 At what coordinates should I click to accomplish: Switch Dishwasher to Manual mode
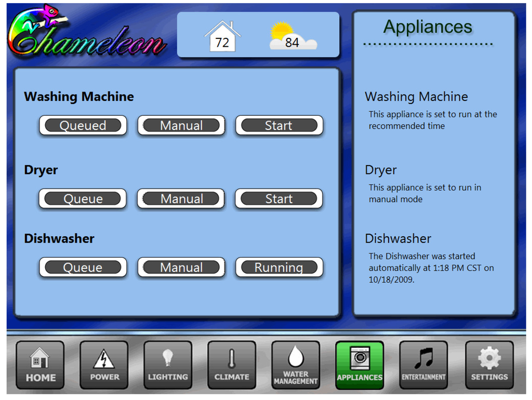181,268
